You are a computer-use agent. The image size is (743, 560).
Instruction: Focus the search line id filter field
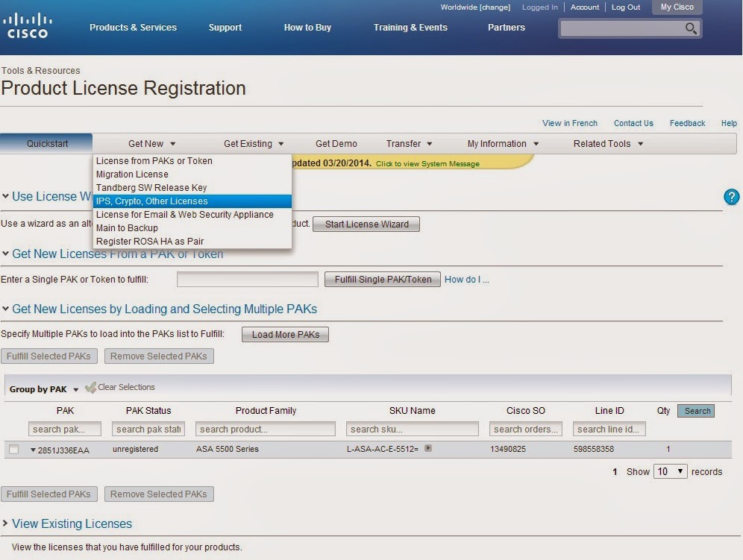pyautogui.click(x=609, y=430)
